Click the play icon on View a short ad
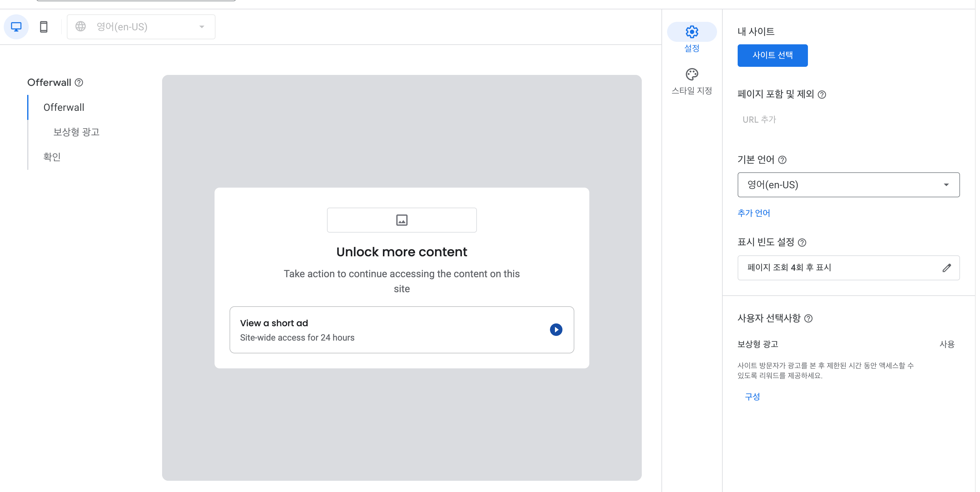Viewport: 980px width, 492px height. coord(556,329)
